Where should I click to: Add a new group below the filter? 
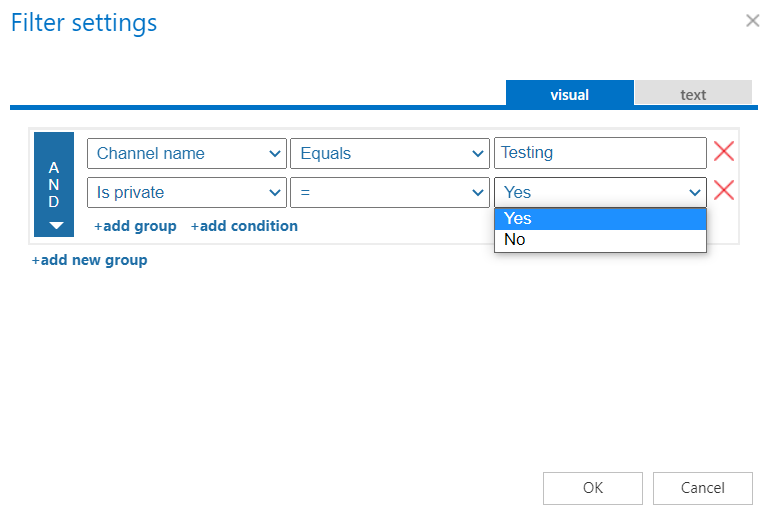pyautogui.click(x=89, y=260)
